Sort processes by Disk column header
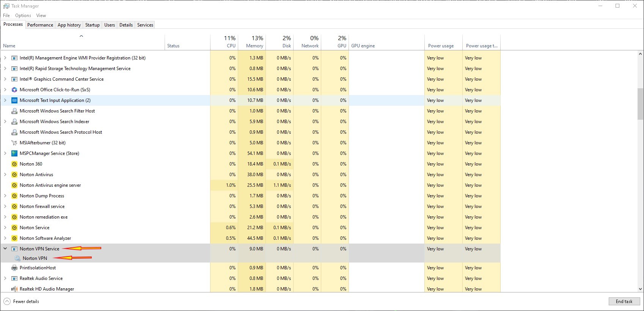The height and width of the screenshot is (311, 644). (280, 42)
